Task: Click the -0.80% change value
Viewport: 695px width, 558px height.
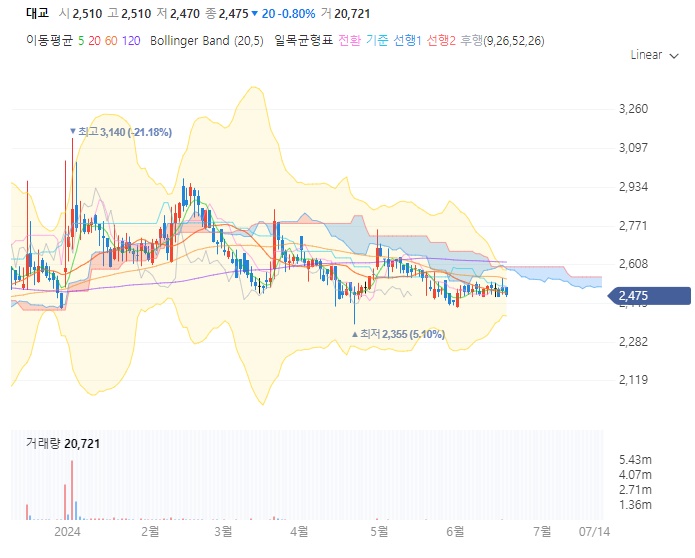Action: coord(296,14)
